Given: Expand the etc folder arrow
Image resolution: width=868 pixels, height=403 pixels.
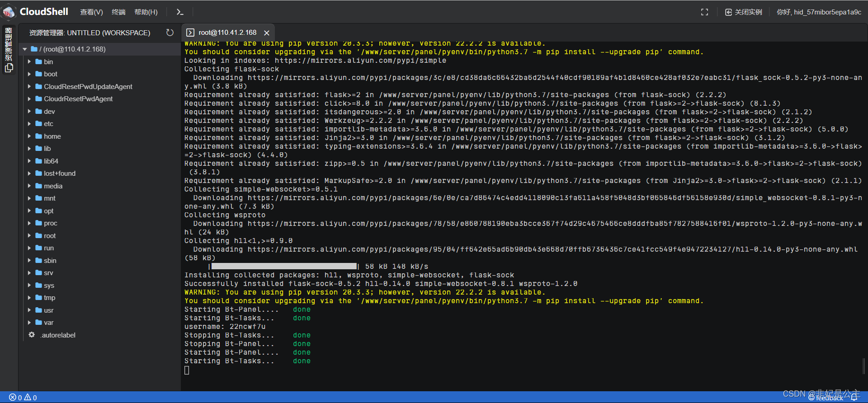Looking at the screenshot, I should pyautogui.click(x=29, y=124).
